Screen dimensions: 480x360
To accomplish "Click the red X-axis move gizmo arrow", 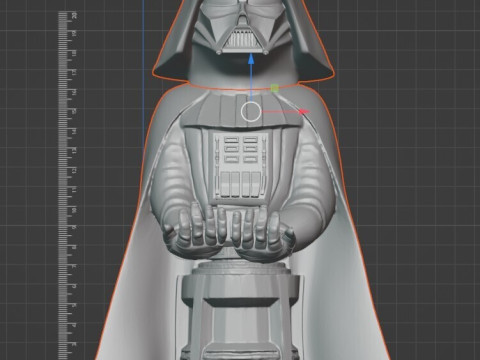I will click(x=304, y=112).
